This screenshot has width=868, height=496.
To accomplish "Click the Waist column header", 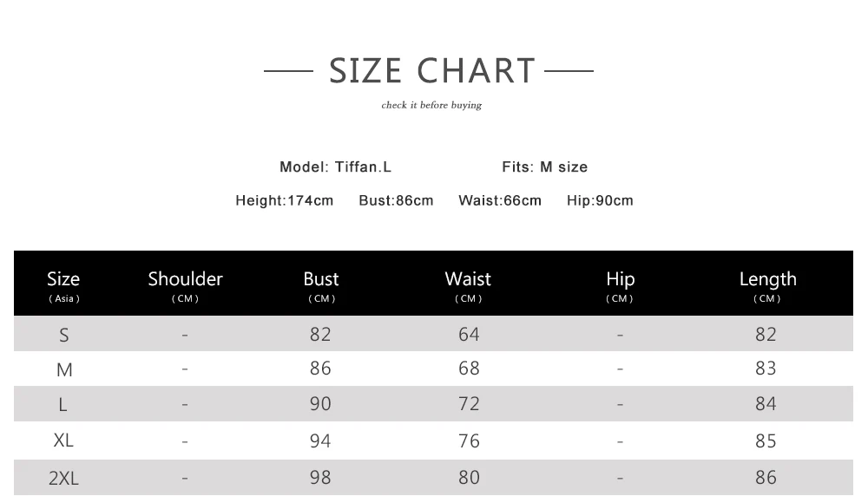I will point(469,286).
